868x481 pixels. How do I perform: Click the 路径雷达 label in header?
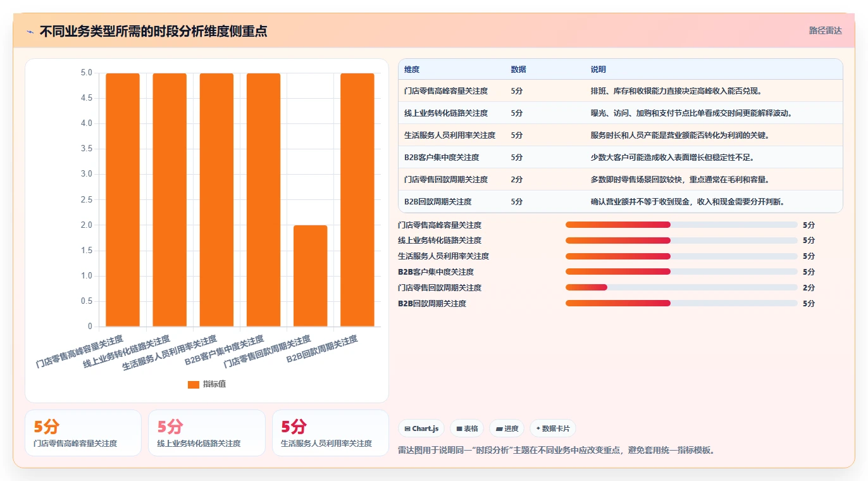(x=825, y=30)
